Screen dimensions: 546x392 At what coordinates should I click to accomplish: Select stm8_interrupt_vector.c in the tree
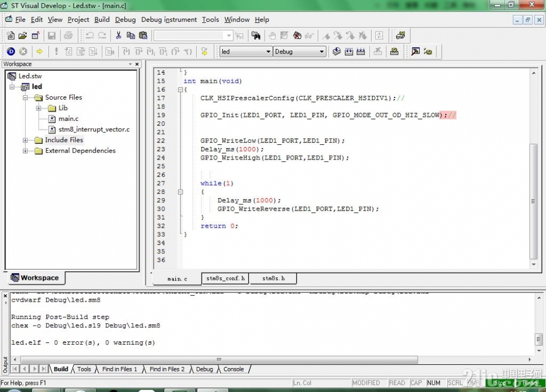pos(94,130)
